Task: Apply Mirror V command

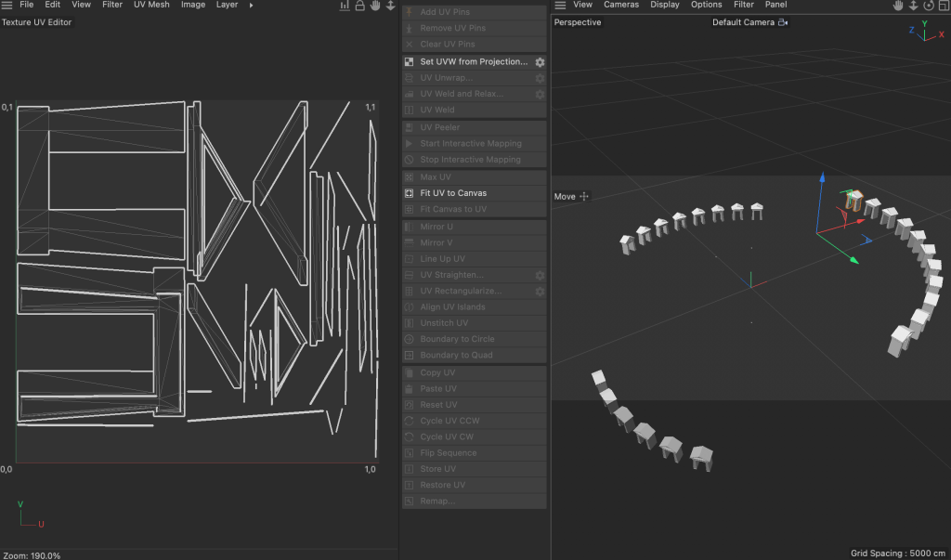Action: 475,242
